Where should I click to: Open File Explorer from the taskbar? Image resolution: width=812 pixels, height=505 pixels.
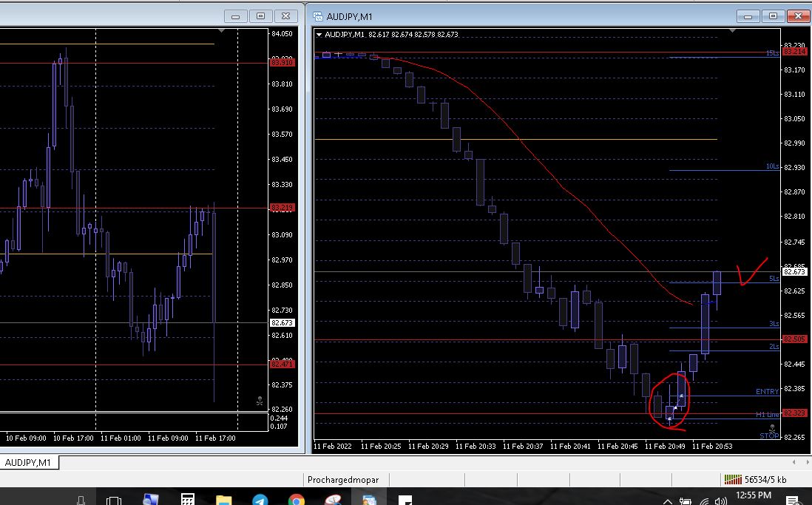click(x=224, y=500)
